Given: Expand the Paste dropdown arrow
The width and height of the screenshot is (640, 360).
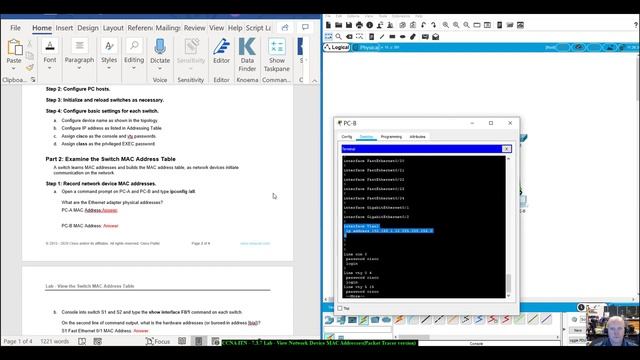Looking at the screenshot, I should coord(14,69).
